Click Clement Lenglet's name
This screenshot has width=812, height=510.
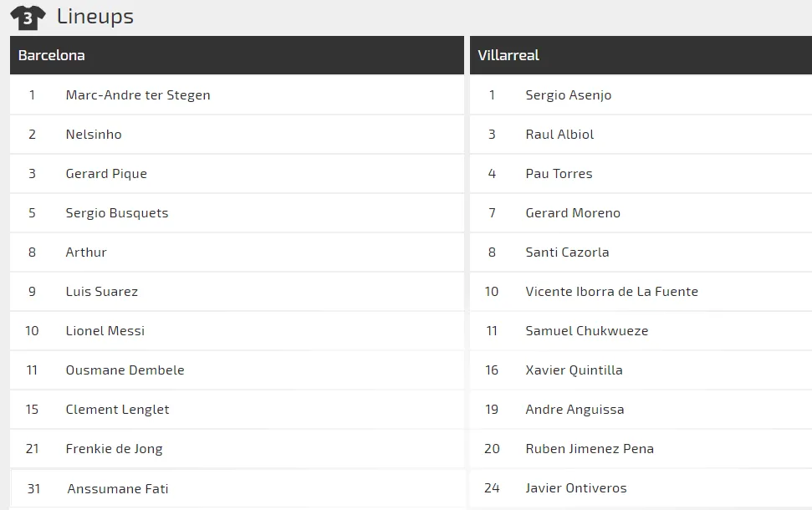click(x=118, y=410)
